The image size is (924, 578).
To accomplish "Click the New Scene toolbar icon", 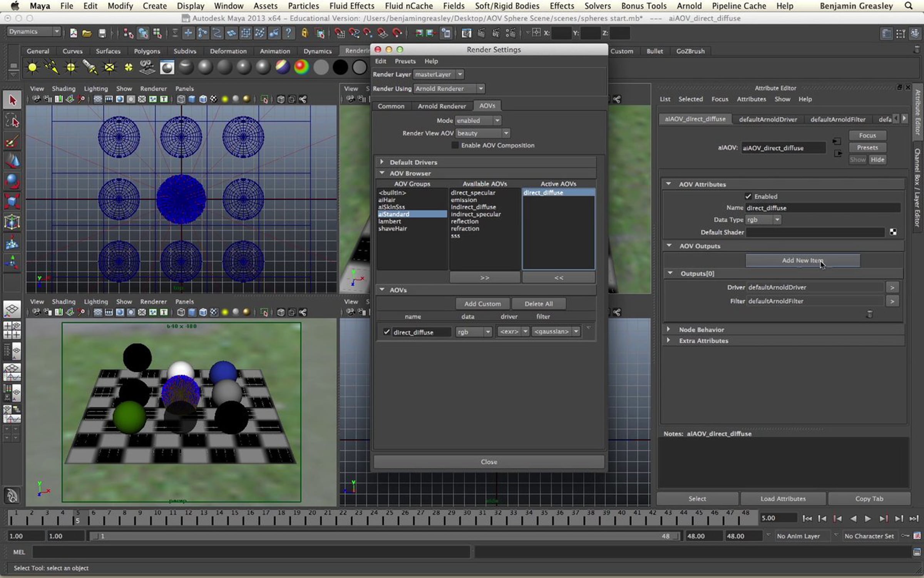I will click(x=73, y=33).
